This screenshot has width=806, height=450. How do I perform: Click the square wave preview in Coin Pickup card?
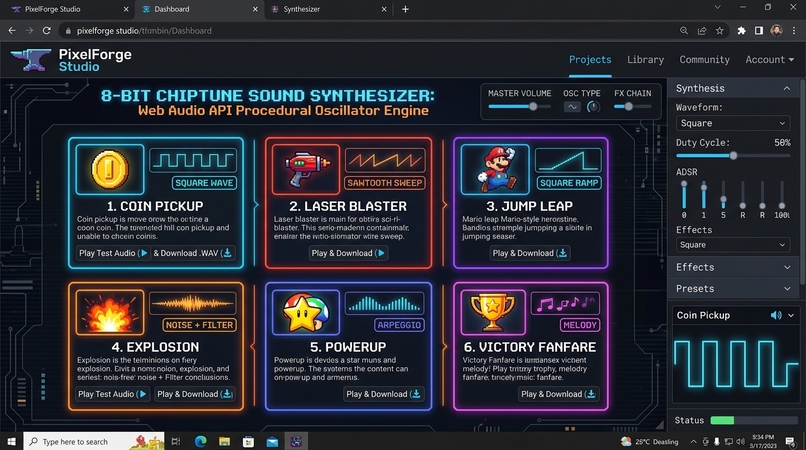pos(193,160)
